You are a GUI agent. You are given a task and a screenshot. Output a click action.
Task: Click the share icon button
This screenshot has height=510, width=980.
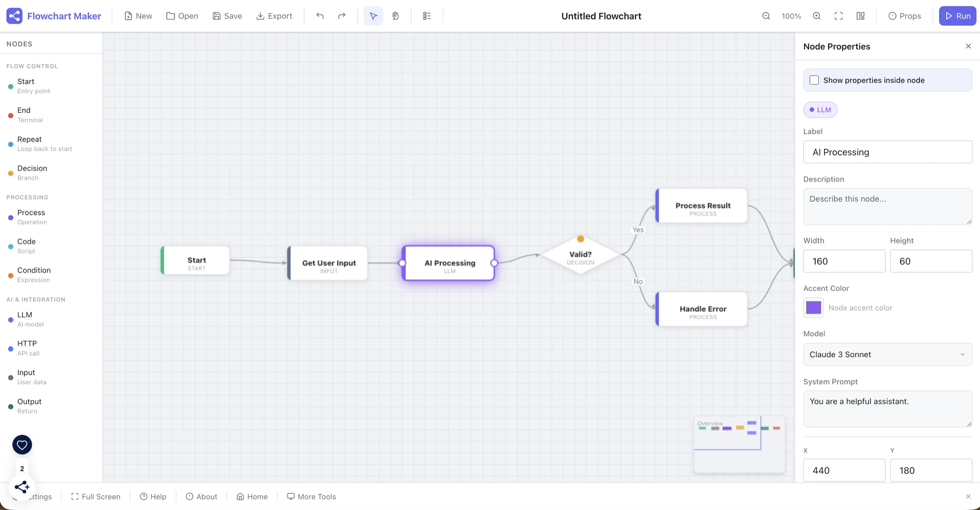coord(22,487)
